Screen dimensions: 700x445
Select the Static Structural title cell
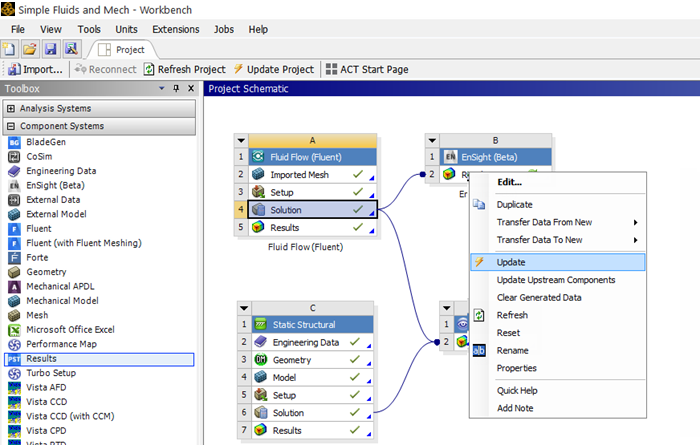312,324
